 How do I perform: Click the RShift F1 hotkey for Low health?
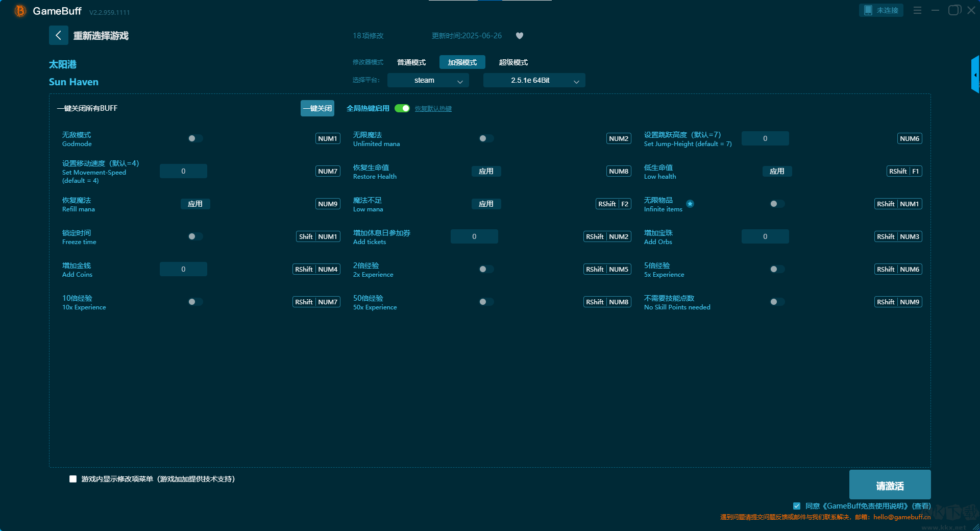(904, 171)
